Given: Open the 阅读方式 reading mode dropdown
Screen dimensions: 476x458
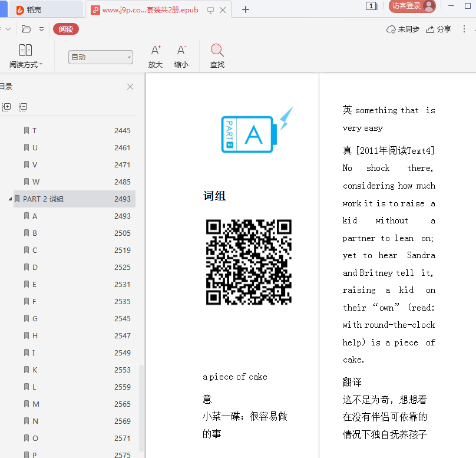Looking at the screenshot, I should click(26, 57).
